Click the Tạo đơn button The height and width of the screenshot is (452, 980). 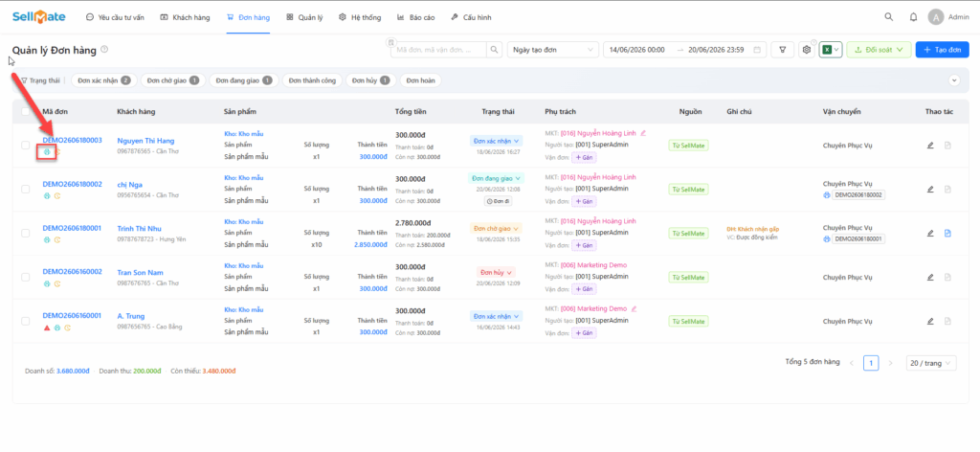coord(942,50)
